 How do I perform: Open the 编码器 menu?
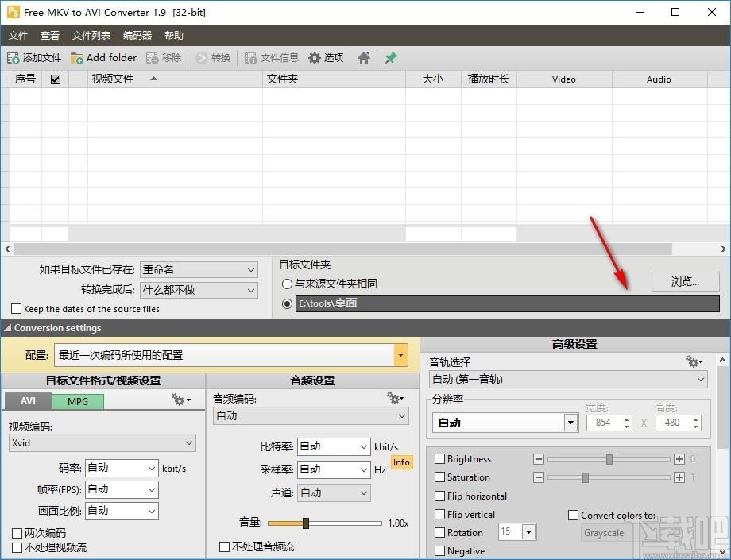pos(137,36)
